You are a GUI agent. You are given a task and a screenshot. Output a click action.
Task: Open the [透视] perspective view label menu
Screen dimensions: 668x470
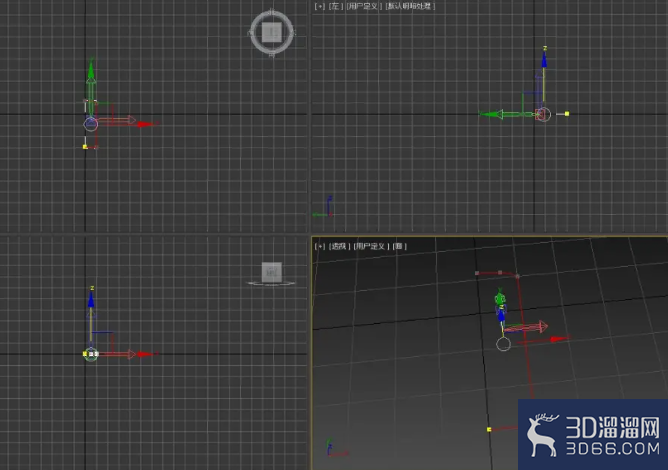click(x=340, y=246)
